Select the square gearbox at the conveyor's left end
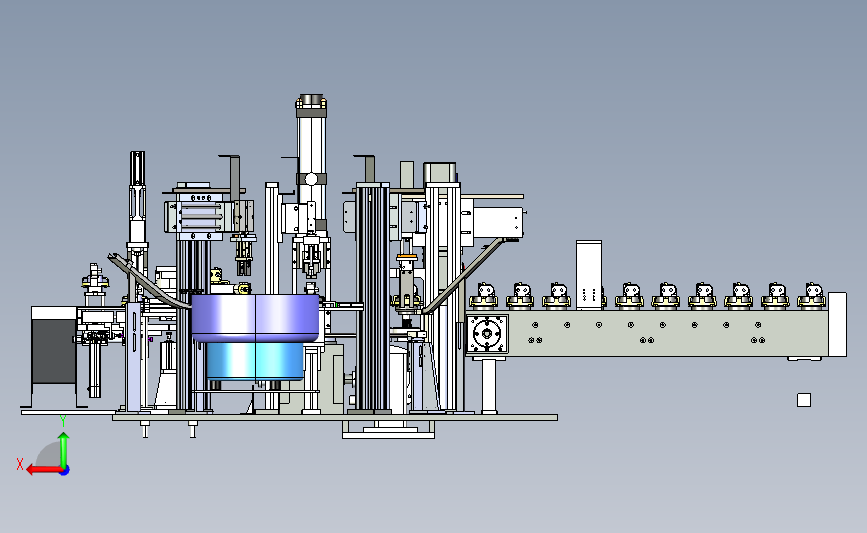 coord(487,333)
